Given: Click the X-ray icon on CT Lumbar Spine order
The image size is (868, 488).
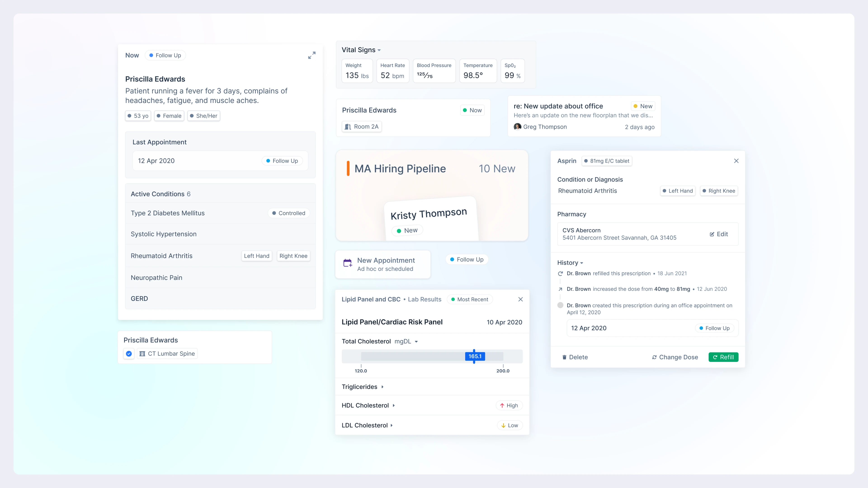Looking at the screenshot, I should pos(143,354).
